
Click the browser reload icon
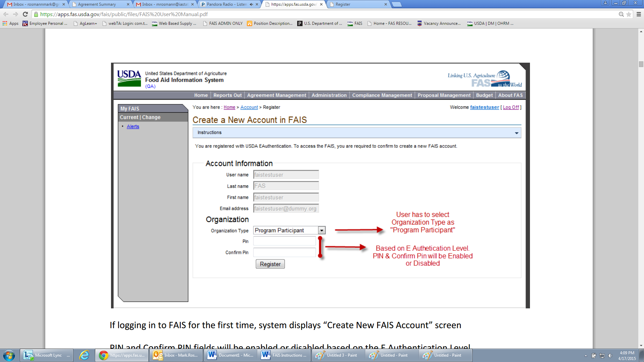click(x=25, y=14)
